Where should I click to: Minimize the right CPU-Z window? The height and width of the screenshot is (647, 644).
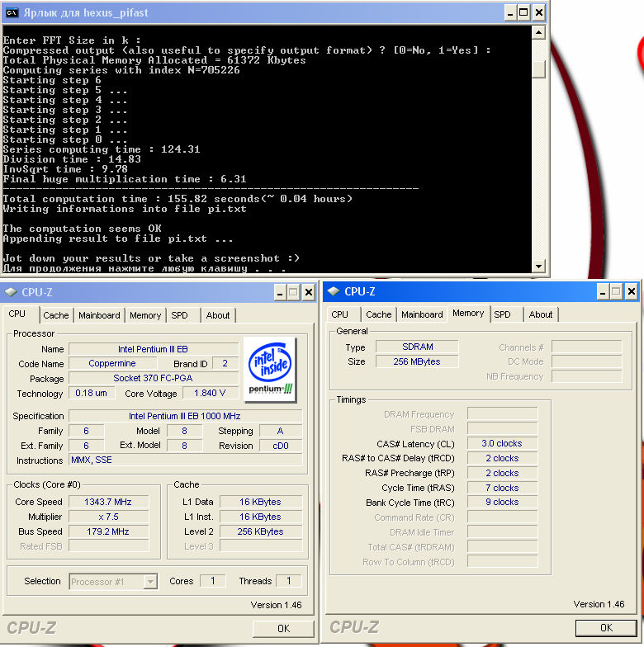point(603,292)
